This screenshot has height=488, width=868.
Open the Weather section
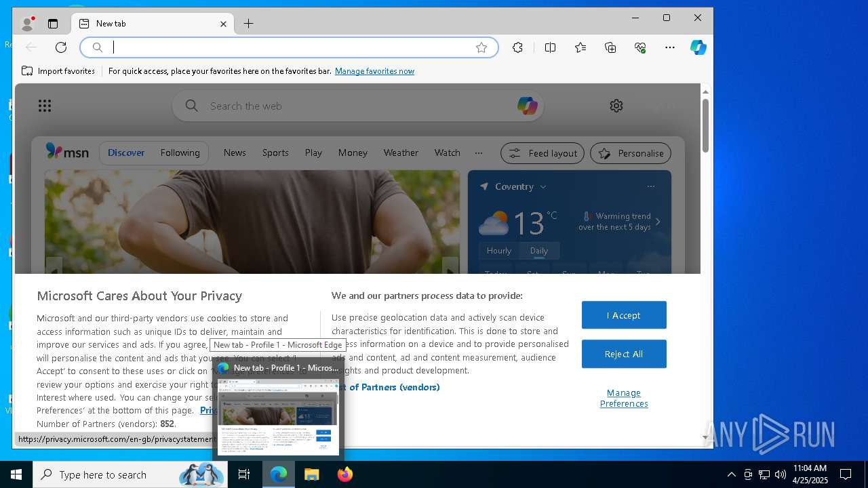401,153
